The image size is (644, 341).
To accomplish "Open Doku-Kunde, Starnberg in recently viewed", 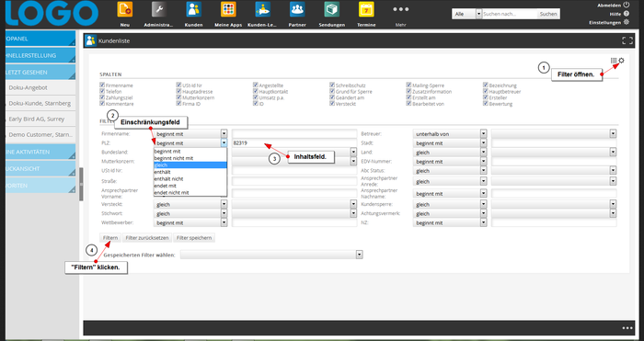I will [x=40, y=104].
